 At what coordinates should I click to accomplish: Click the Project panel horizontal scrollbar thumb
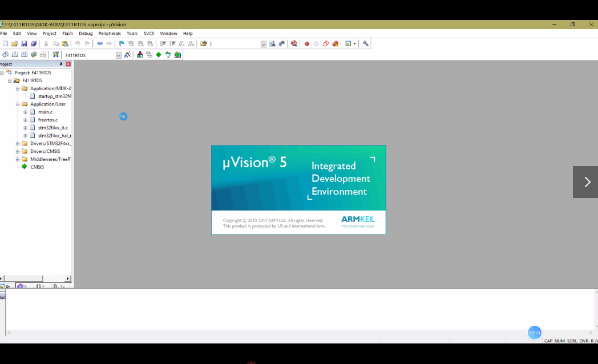click(x=23, y=278)
